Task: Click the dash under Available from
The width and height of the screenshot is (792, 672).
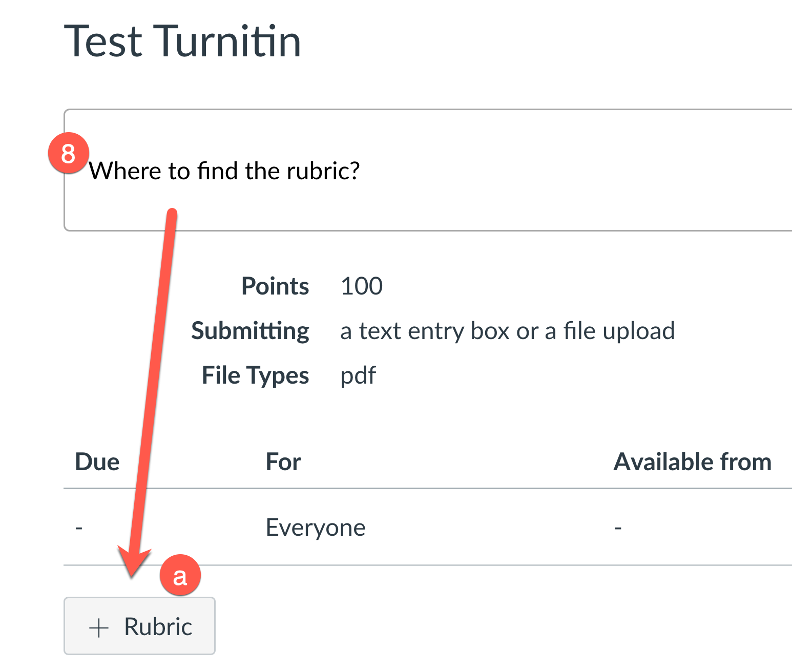Action: (618, 528)
